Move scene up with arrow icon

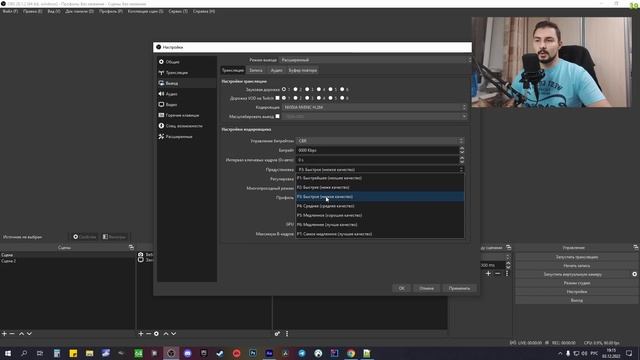[x=21, y=333]
